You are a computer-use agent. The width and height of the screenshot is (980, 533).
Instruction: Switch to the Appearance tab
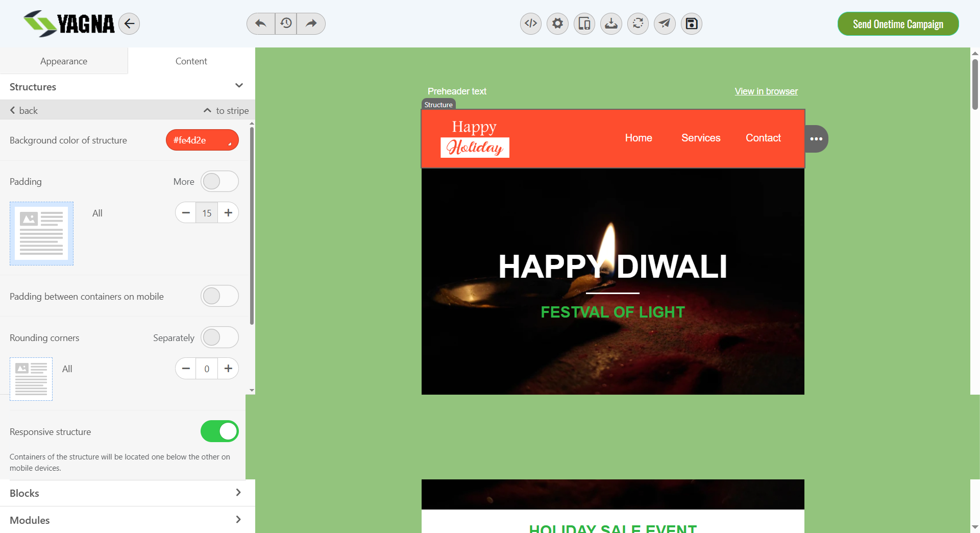[64, 61]
